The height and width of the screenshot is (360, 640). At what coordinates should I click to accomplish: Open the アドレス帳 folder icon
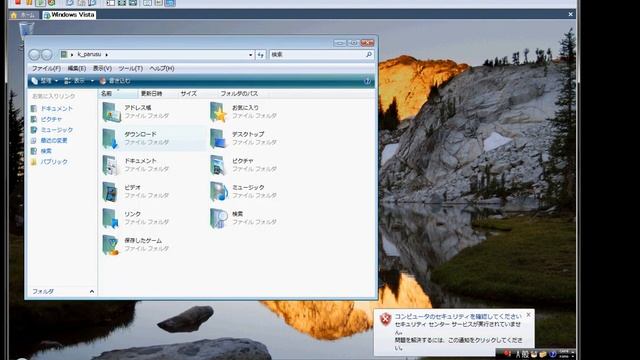(111, 112)
